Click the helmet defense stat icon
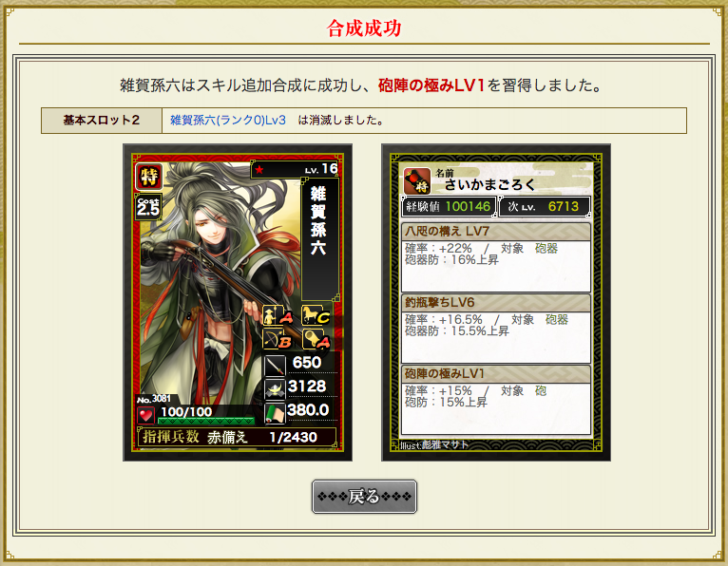This screenshot has height=566, width=728. tap(275, 388)
